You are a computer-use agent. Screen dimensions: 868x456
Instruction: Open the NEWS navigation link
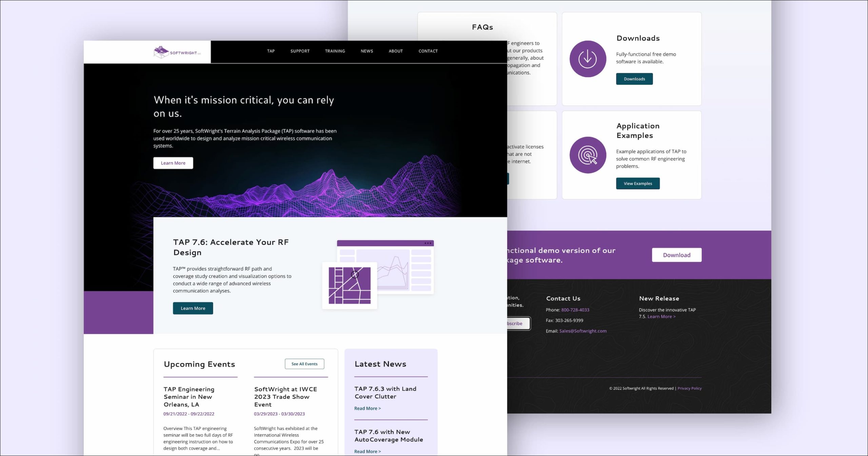[x=367, y=51]
